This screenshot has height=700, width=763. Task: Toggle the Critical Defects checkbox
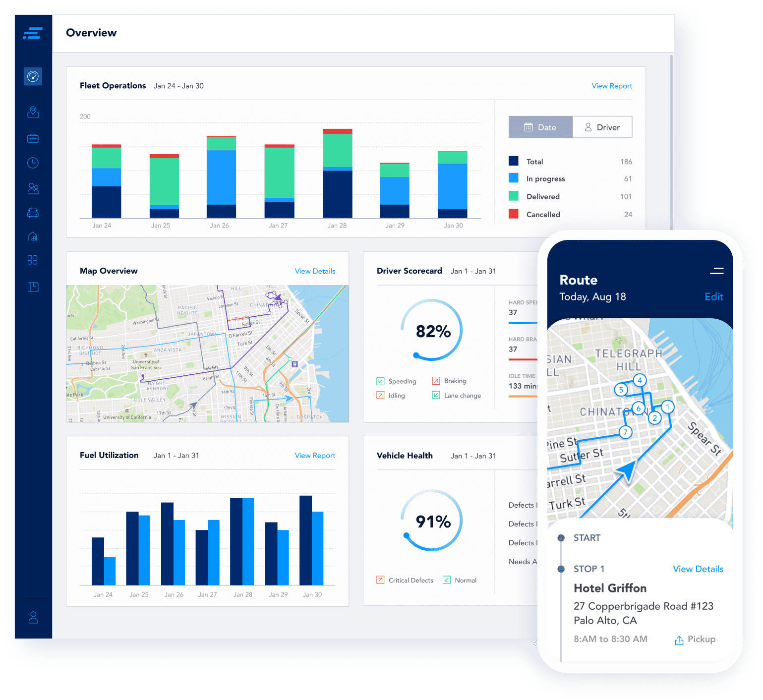tap(380, 580)
